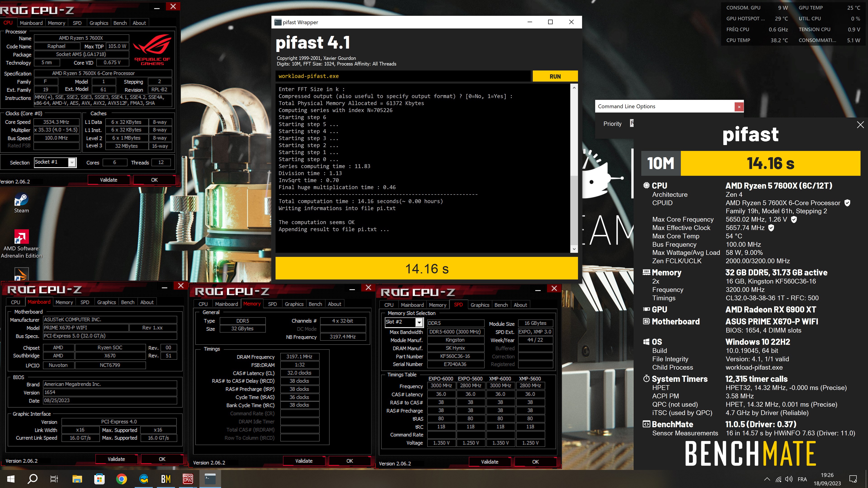The height and width of the screenshot is (488, 868).
Task: Show hidden system tray icons
Action: click(767, 479)
